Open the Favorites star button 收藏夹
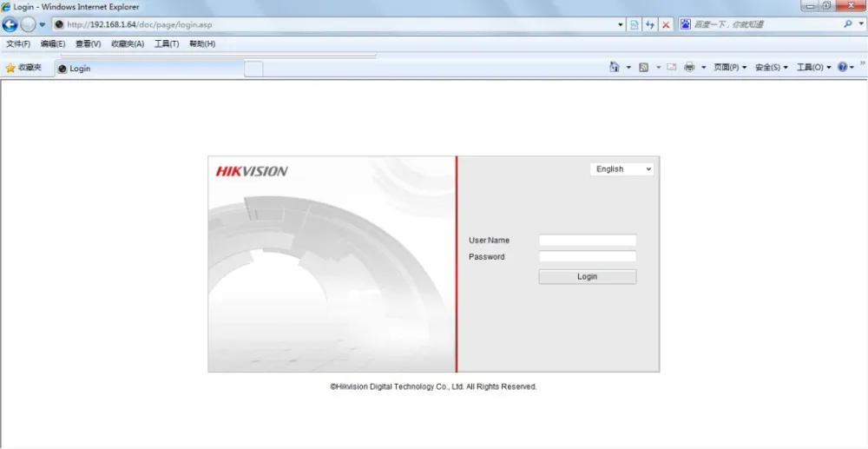 (23, 68)
